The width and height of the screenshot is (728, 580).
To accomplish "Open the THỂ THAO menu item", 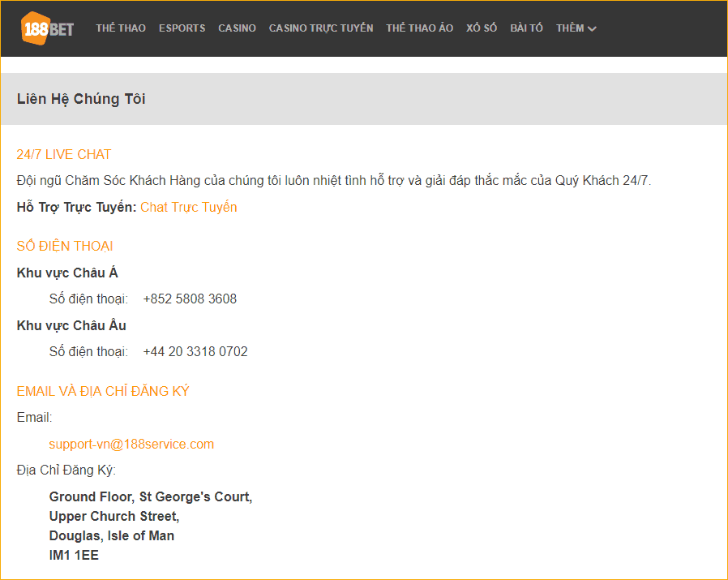I will click(x=121, y=28).
